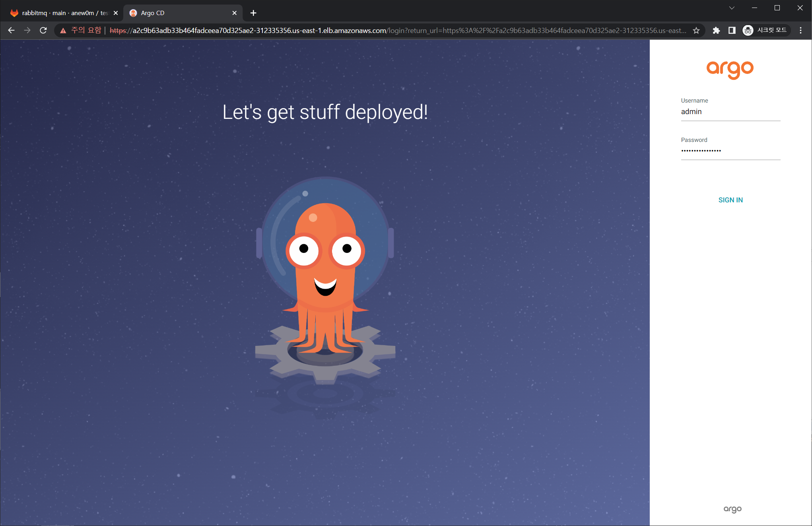Click the forward navigation arrow

27,30
